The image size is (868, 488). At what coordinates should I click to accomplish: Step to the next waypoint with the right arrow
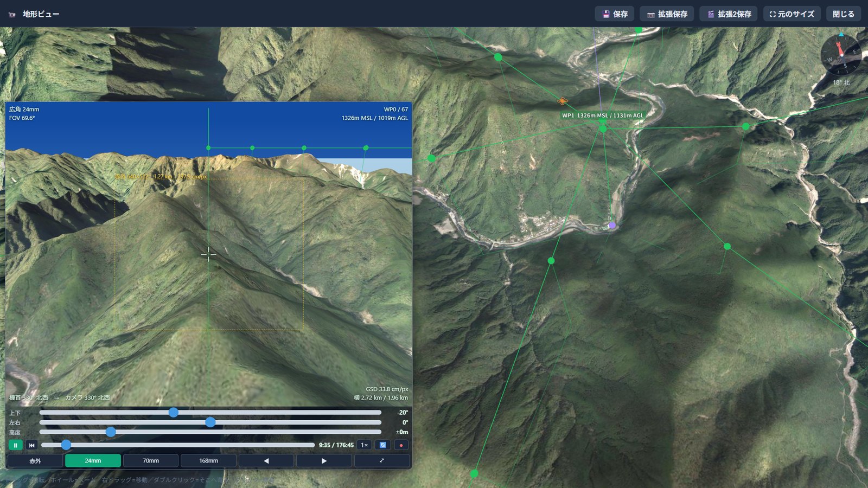[324, 461]
